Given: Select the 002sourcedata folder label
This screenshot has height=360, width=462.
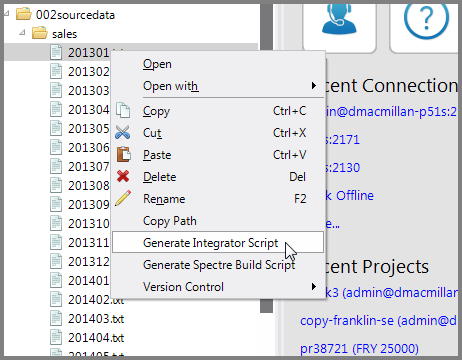Looking at the screenshot, I should [x=75, y=15].
